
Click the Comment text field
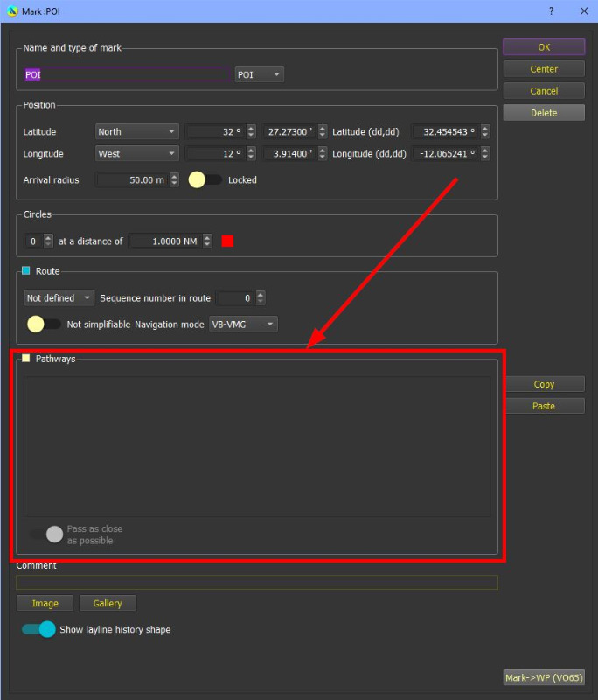coord(257,582)
